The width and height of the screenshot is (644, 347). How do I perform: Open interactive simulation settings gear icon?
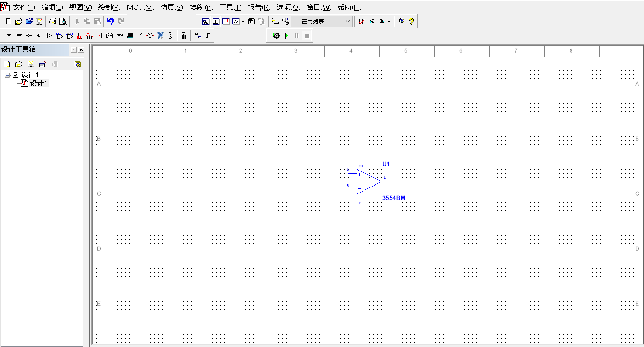coord(276,35)
